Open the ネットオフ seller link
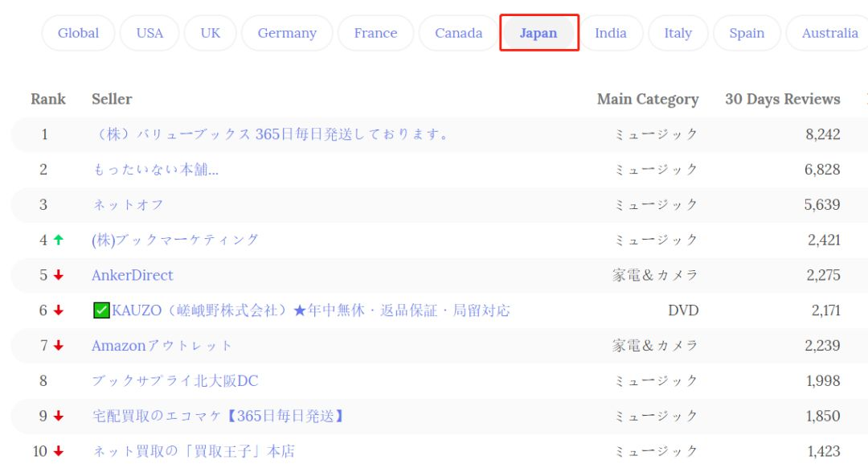Image resolution: width=868 pixels, height=464 pixels. pyautogui.click(x=128, y=205)
